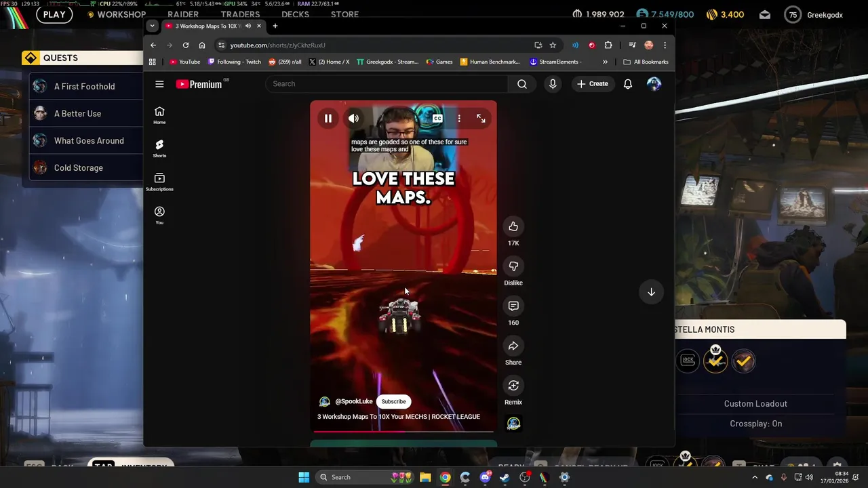Open the All Bookmarks folder
Screen dimensions: 868x488
click(x=646, y=62)
